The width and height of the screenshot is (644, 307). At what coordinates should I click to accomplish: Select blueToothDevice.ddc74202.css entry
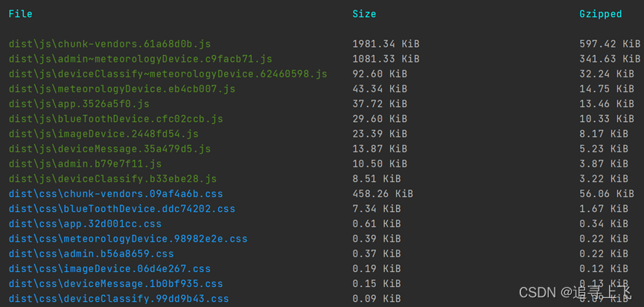122,209
